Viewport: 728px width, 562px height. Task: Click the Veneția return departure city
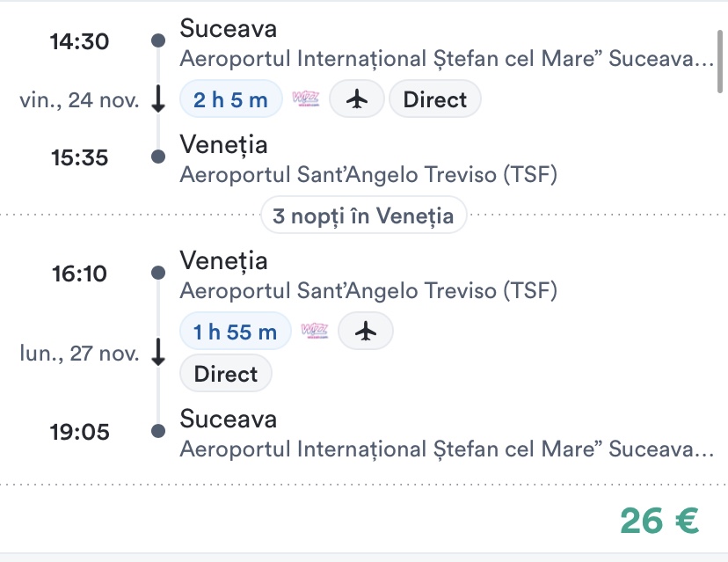[x=223, y=261]
